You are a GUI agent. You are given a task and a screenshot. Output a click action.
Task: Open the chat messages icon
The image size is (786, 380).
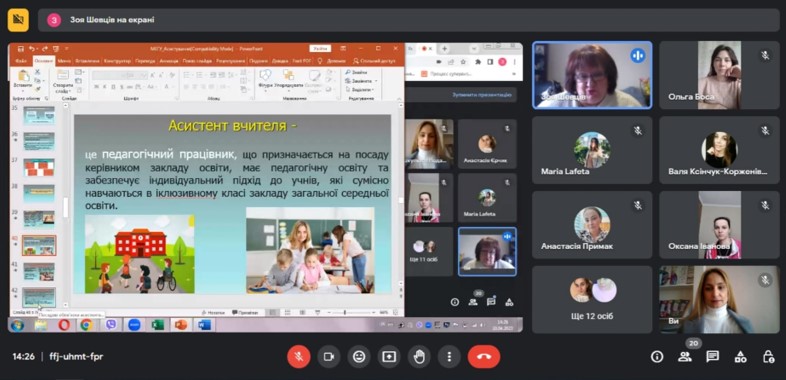712,357
